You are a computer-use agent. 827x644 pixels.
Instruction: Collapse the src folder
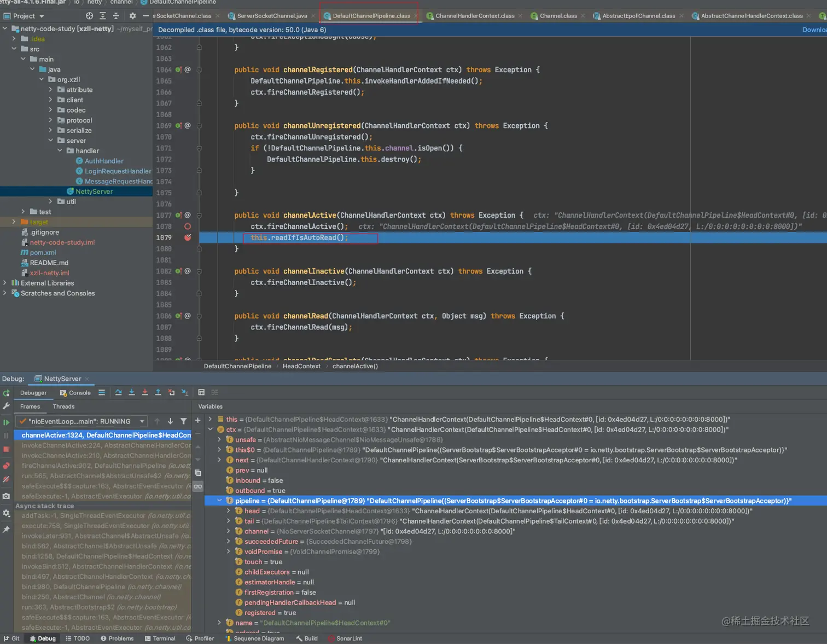14,49
